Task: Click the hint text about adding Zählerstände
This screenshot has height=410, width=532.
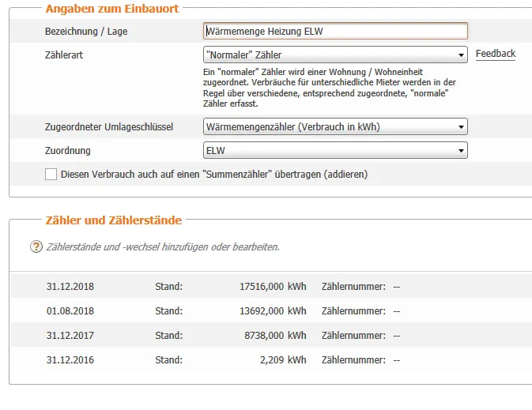Action: point(163,247)
